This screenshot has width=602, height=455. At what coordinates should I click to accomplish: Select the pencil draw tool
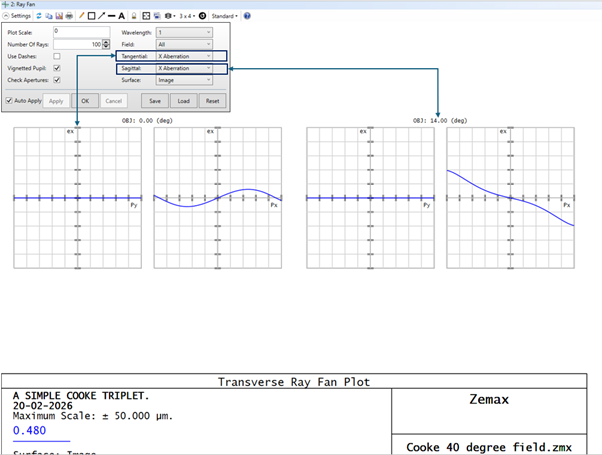point(81,16)
